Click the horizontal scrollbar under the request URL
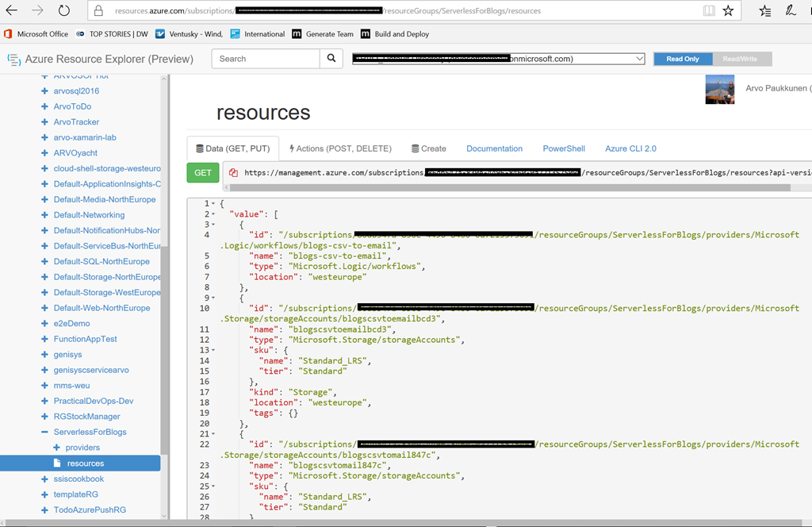The image size is (812, 527). tap(507, 188)
